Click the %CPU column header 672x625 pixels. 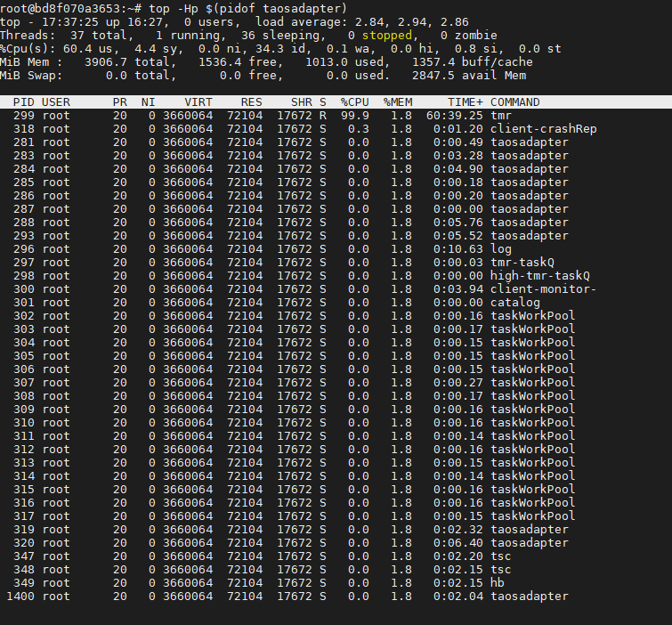(355, 102)
